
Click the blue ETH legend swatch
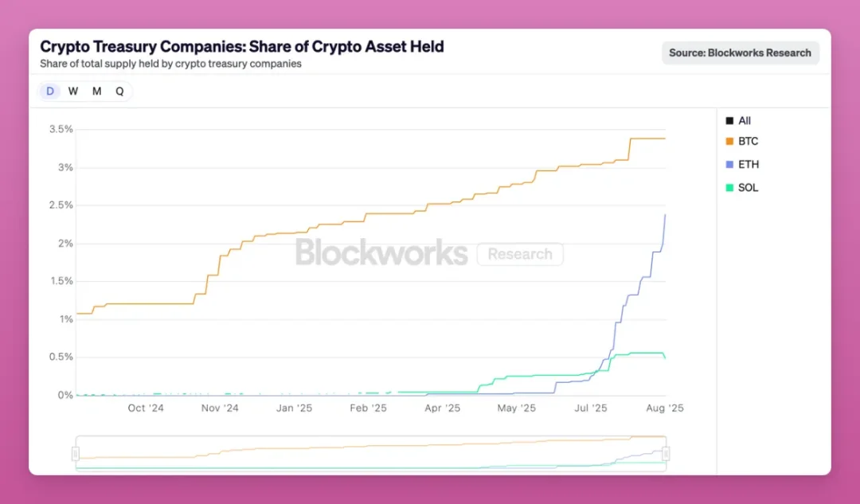click(x=729, y=165)
